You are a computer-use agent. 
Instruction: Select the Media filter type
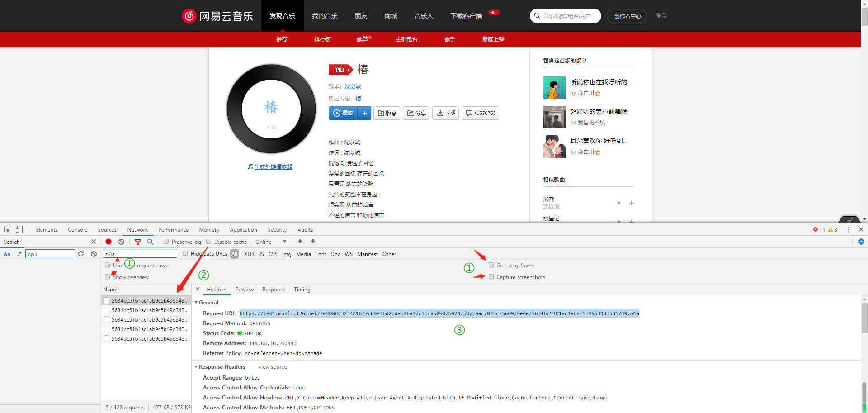point(303,254)
